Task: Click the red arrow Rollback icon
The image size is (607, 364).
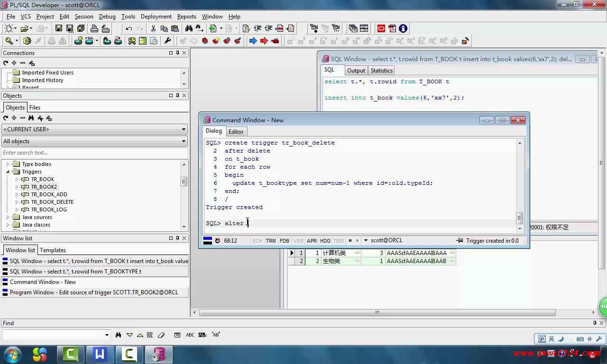Action: (264, 41)
